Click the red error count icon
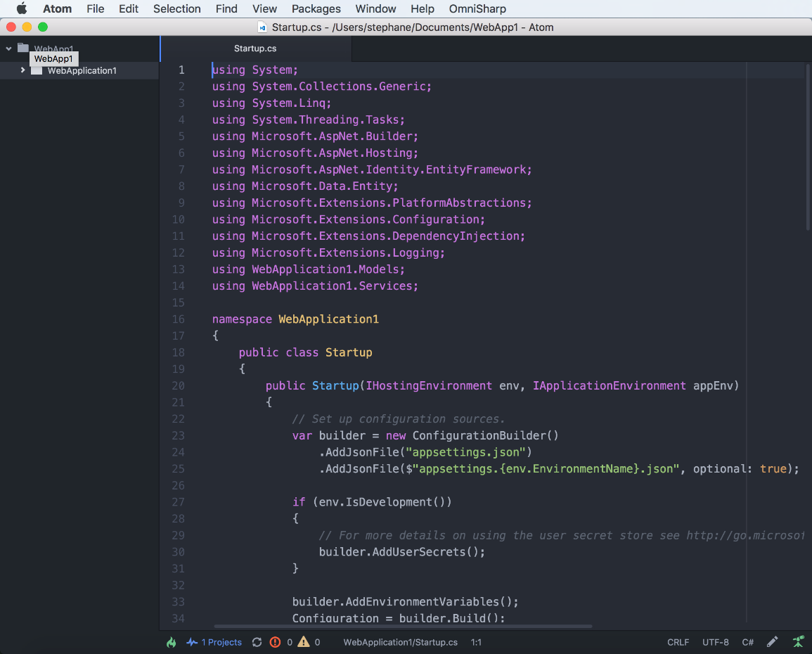Image resolution: width=812 pixels, height=654 pixels. pyautogui.click(x=275, y=642)
